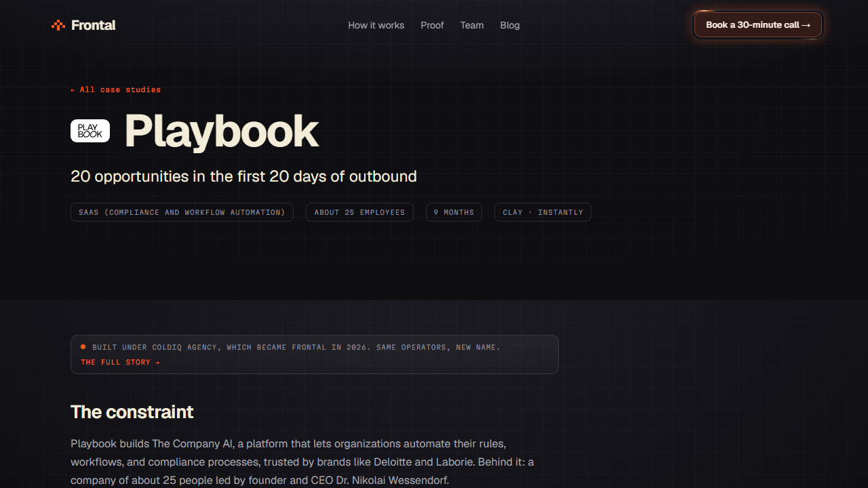Go to the Proof section
This screenshot has width=868, height=488.
tap(432, 25)
